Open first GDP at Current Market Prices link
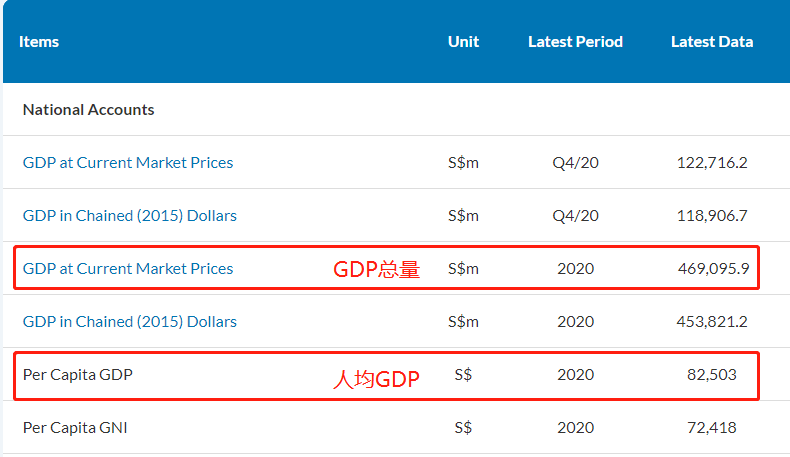The width and height of the screenshot is (790, 457). click(128, 162)
